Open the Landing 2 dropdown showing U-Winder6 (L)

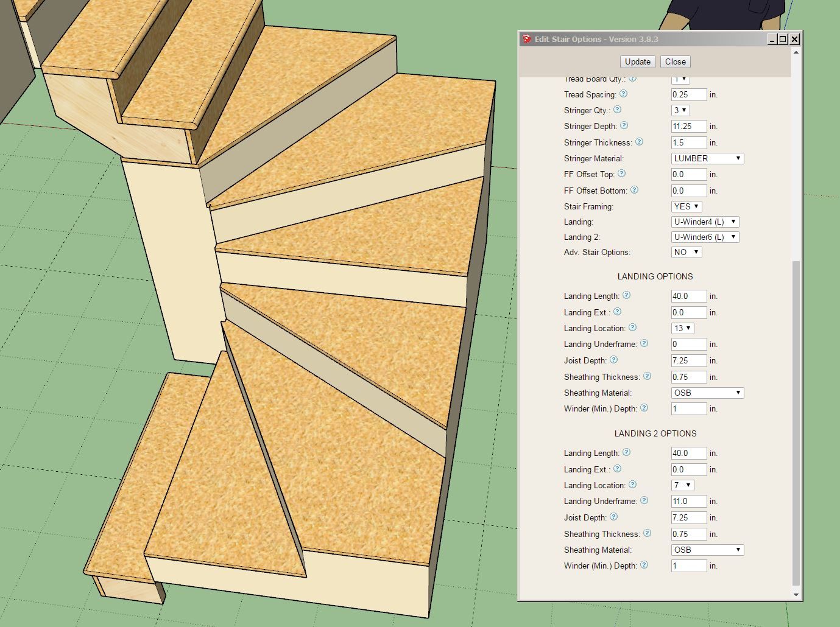click(705, 237)
